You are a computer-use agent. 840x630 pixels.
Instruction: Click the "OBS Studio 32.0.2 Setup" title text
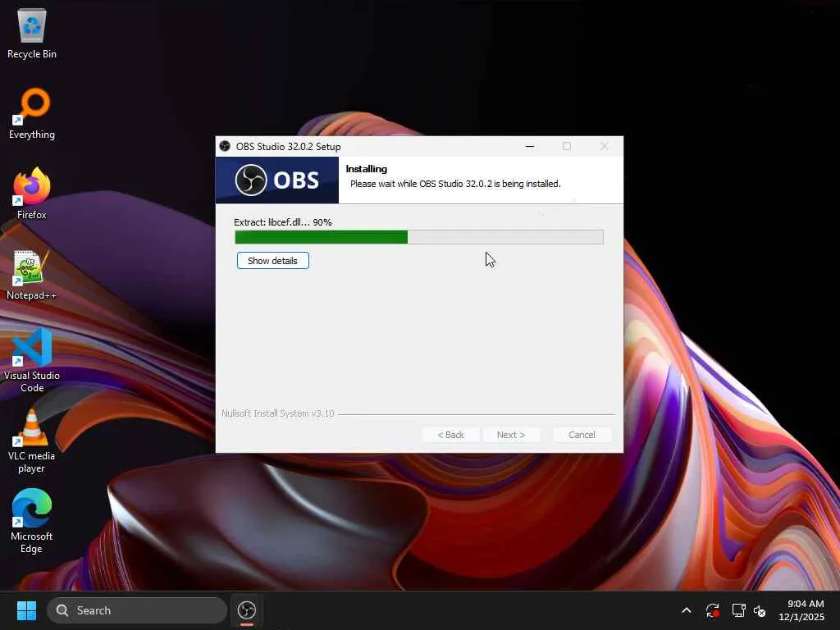click(x=288, y=146)
